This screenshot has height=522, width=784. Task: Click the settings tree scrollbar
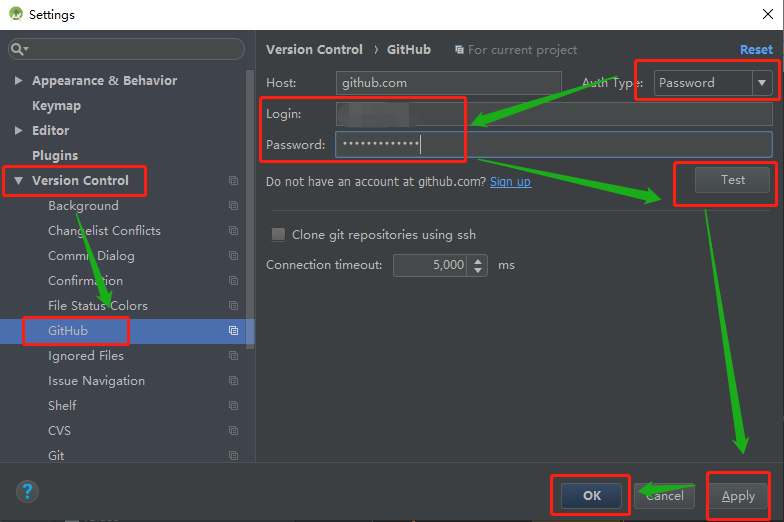(x=250, y=209)
